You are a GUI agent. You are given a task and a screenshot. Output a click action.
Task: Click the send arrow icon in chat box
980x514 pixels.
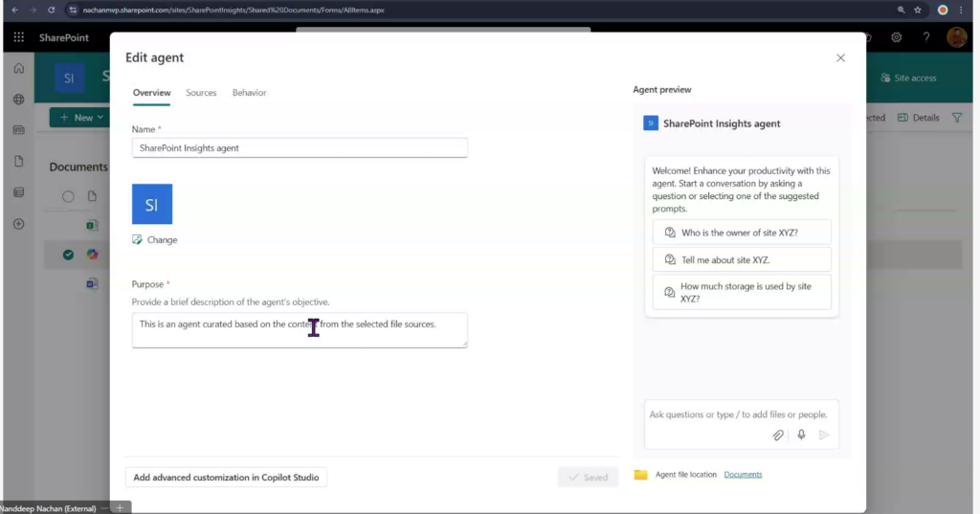pyautogui.click(x=824, y=435)
